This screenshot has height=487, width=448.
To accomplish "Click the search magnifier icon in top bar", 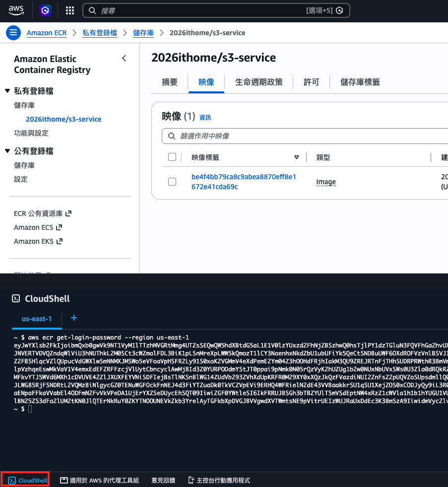I will [x=92, y=10].
